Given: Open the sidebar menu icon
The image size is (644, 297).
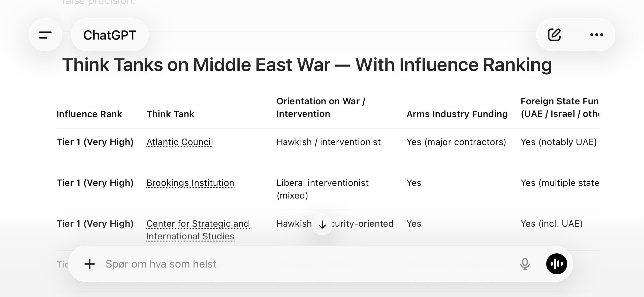Looking at the screenshot, I should coord(45,35).
